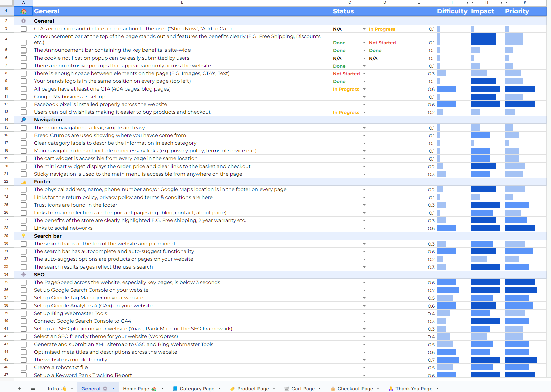
Task: Switch to the Home Page sheet tab
Action: [x=140, y=388]
